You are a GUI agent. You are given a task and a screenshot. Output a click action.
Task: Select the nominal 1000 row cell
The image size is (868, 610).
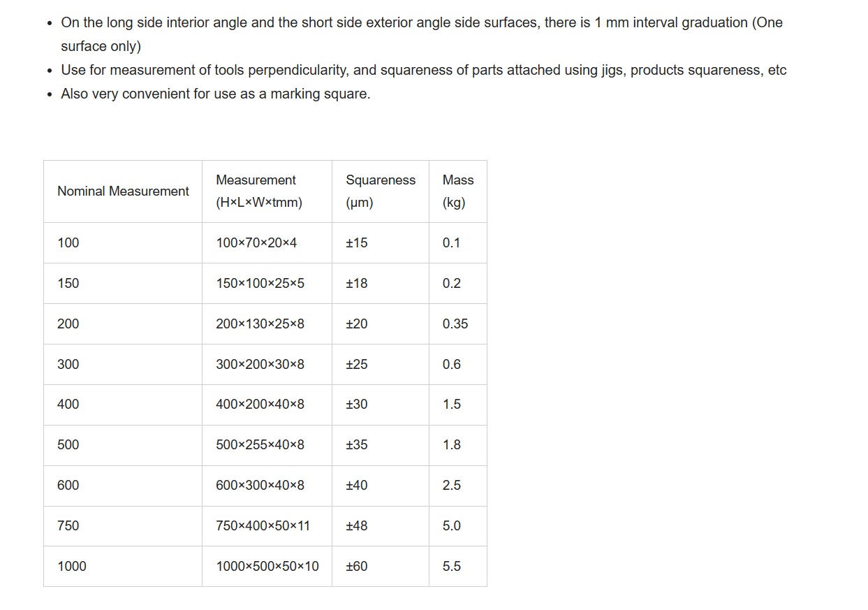click(123, 567)
